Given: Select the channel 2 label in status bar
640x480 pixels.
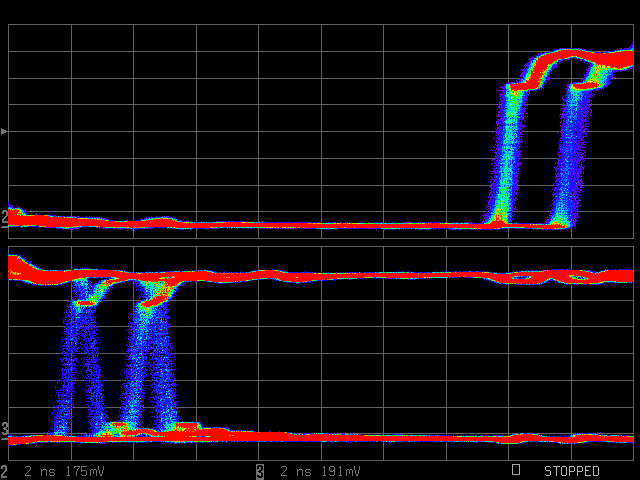Looking at the screenshot, I should point(4,471).
